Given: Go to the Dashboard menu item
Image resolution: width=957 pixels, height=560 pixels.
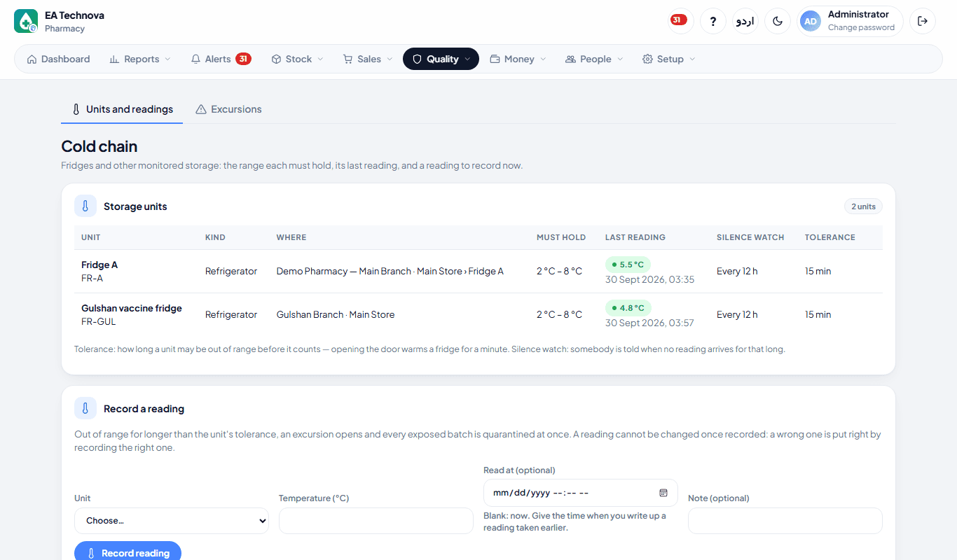Looking at the screenshot, I should point(58,59).
